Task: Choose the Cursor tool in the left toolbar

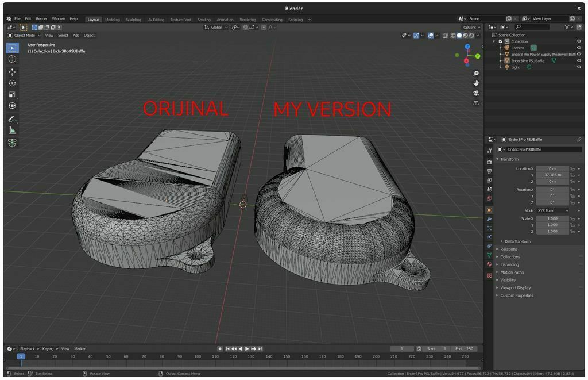Action: click(x=12, y=59)
